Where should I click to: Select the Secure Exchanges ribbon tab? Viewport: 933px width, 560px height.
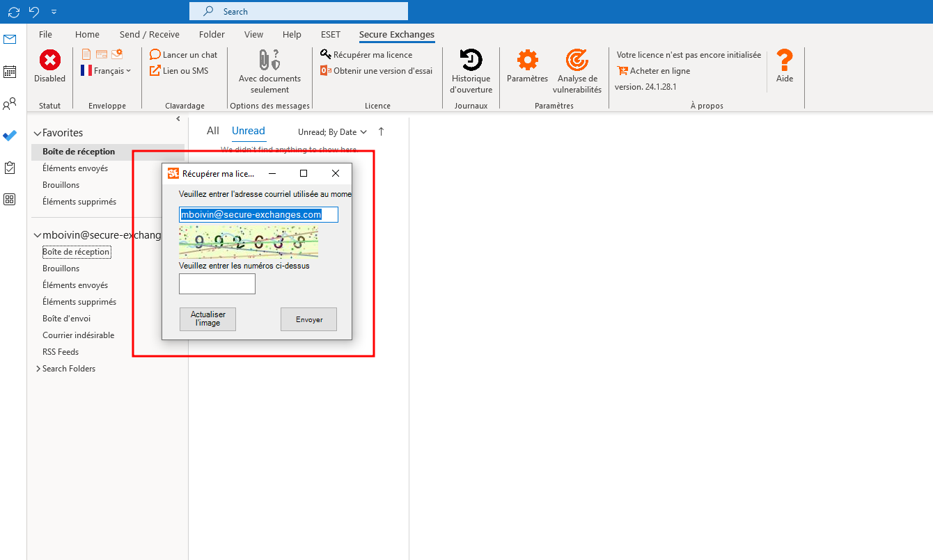(x=397, y=35)
